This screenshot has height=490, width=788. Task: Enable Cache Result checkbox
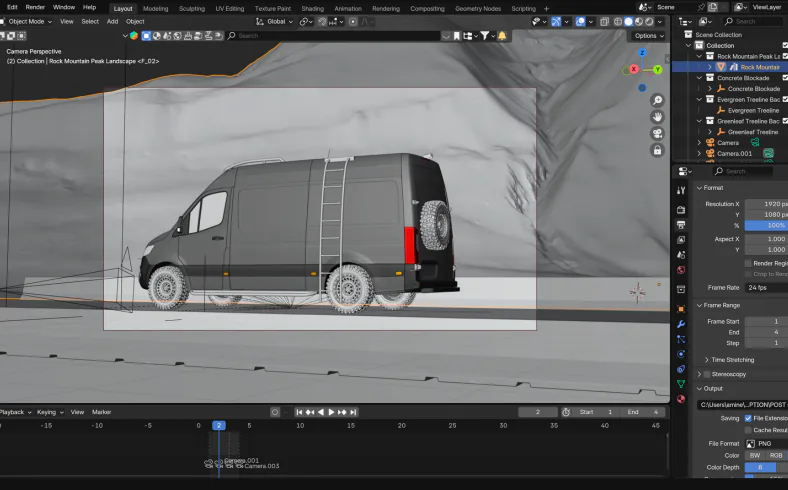point(748,430)
